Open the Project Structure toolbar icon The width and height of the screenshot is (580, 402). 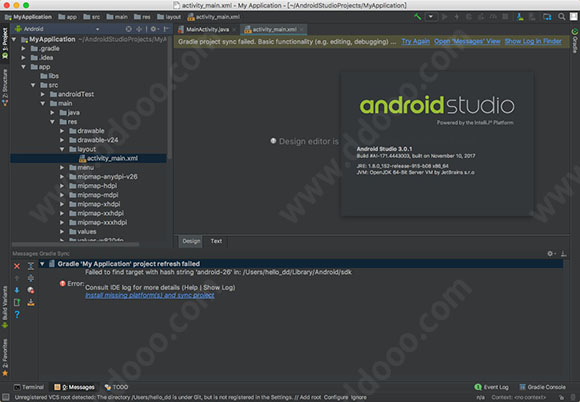point(547,17)
